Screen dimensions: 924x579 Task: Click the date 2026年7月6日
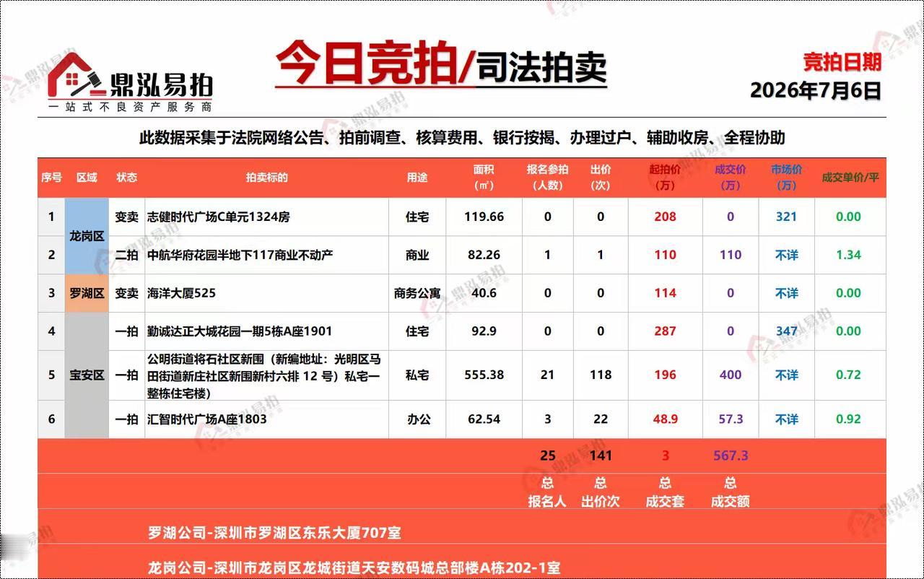coord(816,90)
